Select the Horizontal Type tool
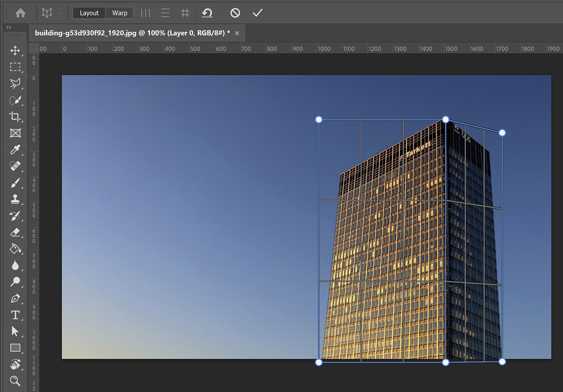Screen dimensions: 563x392 (15, 315)
